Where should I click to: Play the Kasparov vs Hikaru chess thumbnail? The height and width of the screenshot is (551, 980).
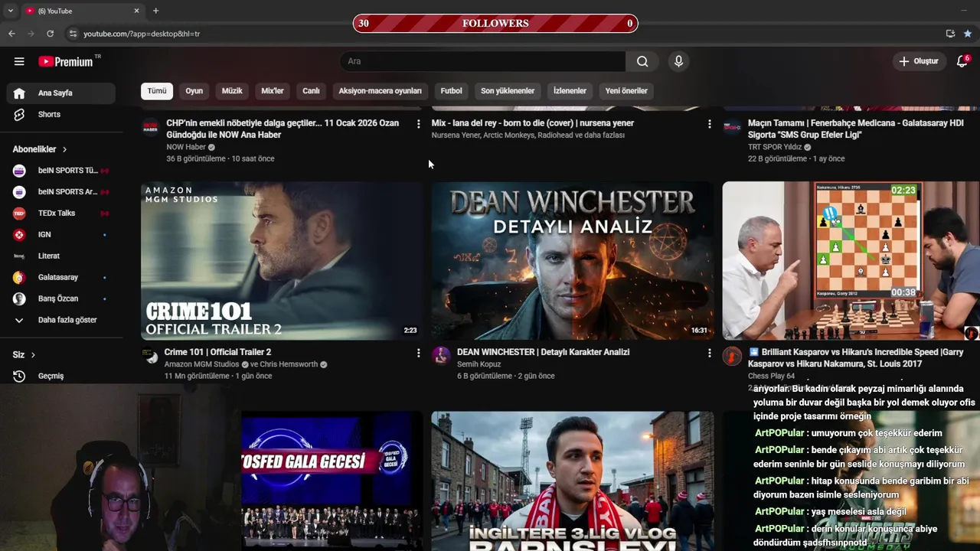coord(851,260)
